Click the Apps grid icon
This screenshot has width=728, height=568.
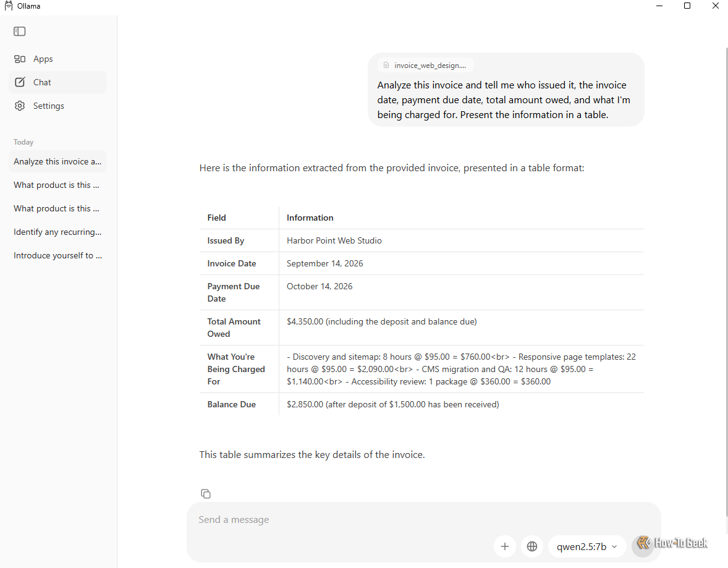pos(20,59)
